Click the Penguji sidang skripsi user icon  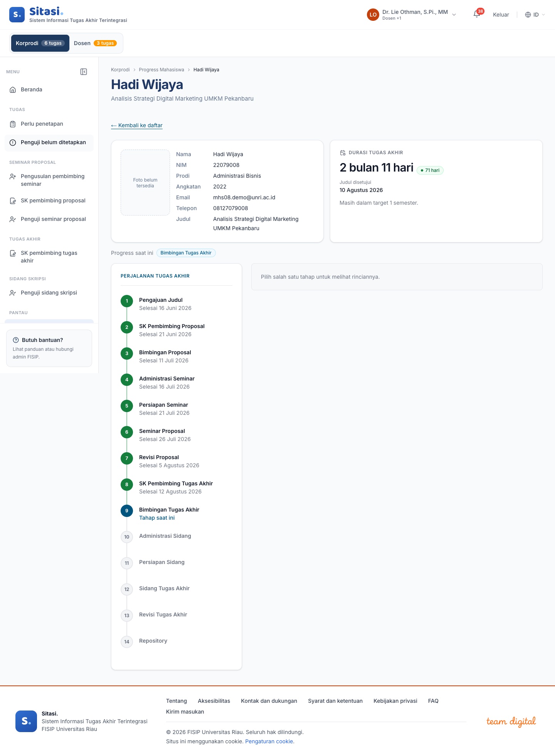(13, 293)
